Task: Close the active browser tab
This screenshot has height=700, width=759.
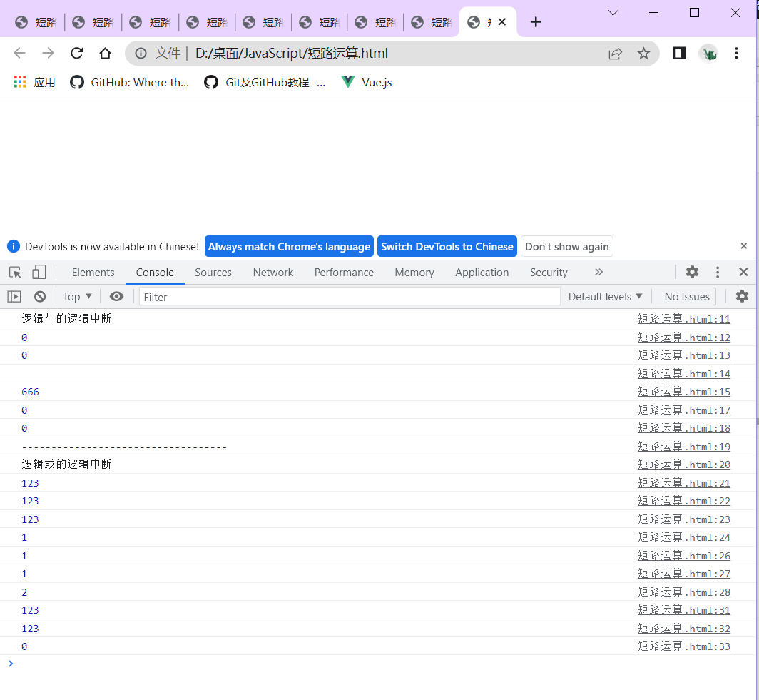Action: coord(502,22)
